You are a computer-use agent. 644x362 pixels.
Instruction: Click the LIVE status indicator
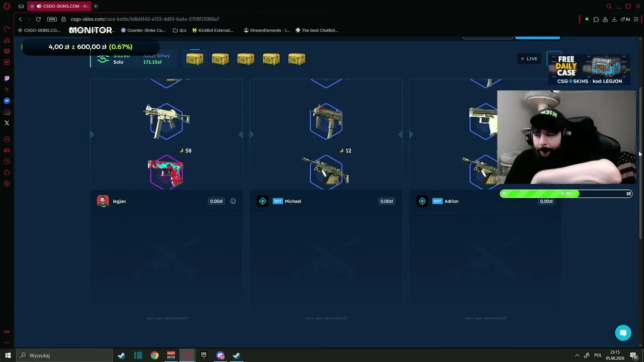pyautogui.click(x=529, y=59)
